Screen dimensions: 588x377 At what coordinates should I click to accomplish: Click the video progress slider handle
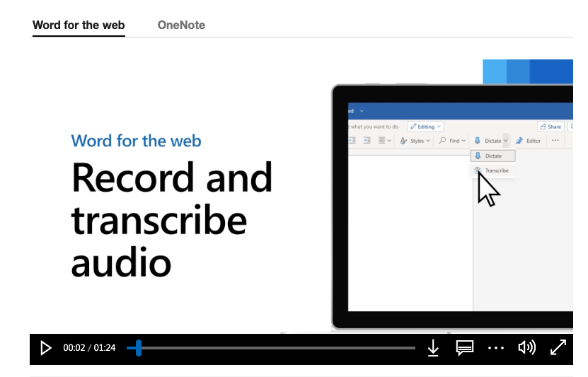point(139,348)
